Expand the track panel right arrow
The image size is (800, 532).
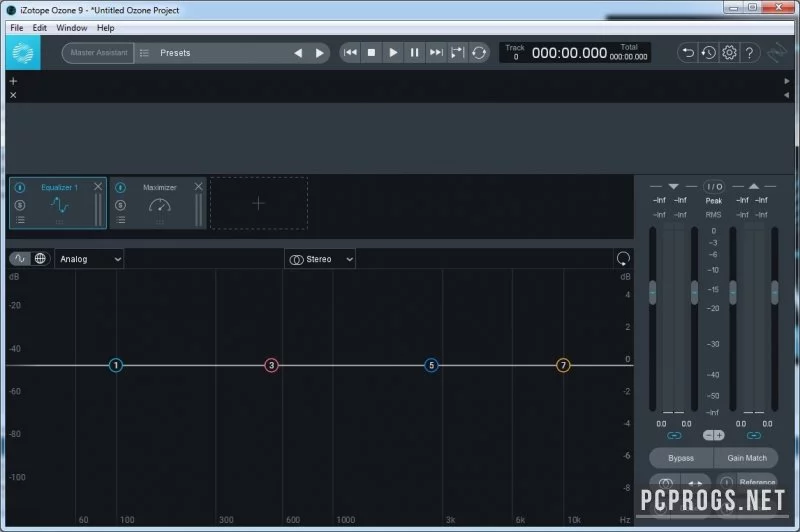786,81
